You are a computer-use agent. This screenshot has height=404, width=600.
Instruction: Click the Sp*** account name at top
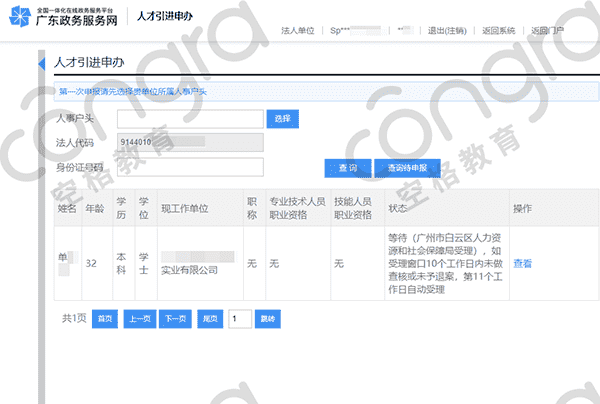click(x=356, y=31)
